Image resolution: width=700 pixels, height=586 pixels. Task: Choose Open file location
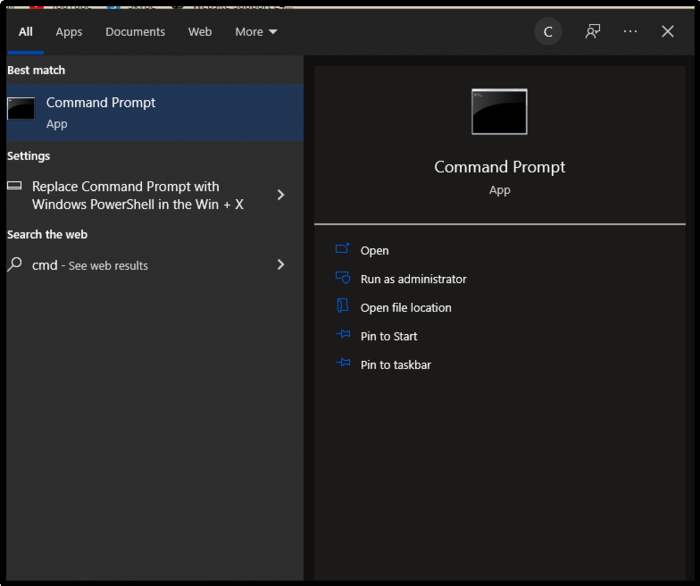tap(406, 308)
